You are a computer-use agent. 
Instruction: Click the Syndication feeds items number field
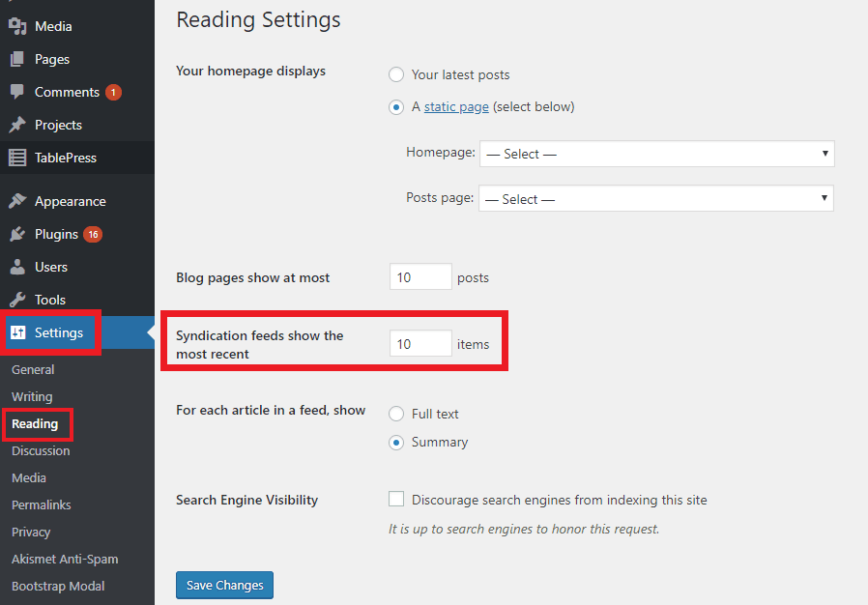(420, 344)
